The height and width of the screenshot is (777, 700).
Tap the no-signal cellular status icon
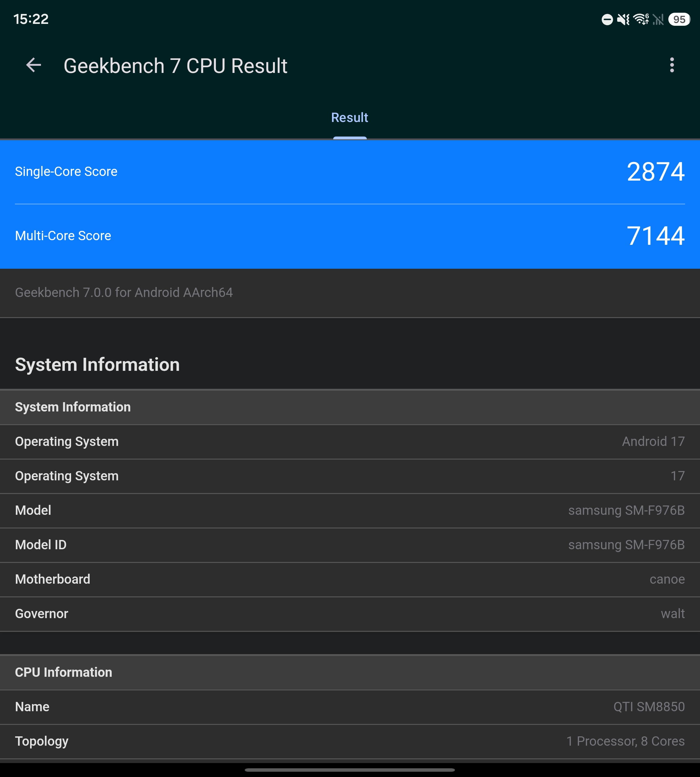tap(658, 19)
